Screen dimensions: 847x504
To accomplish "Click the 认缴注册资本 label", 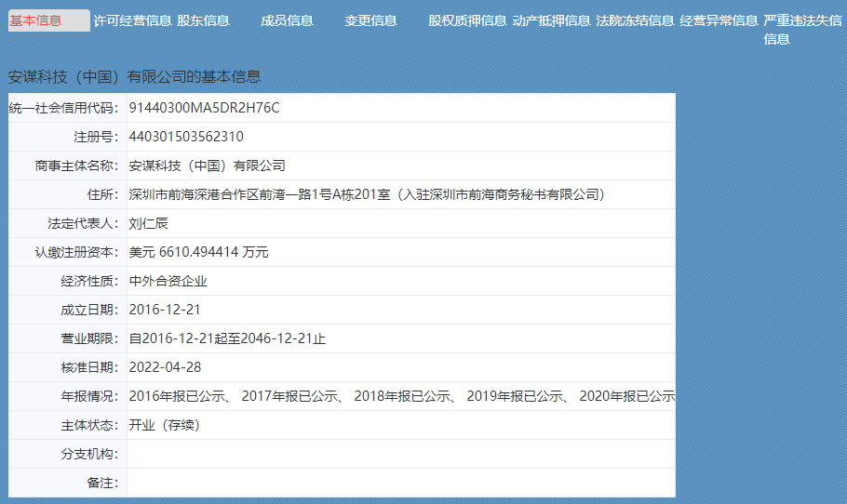I will (76, 252).
